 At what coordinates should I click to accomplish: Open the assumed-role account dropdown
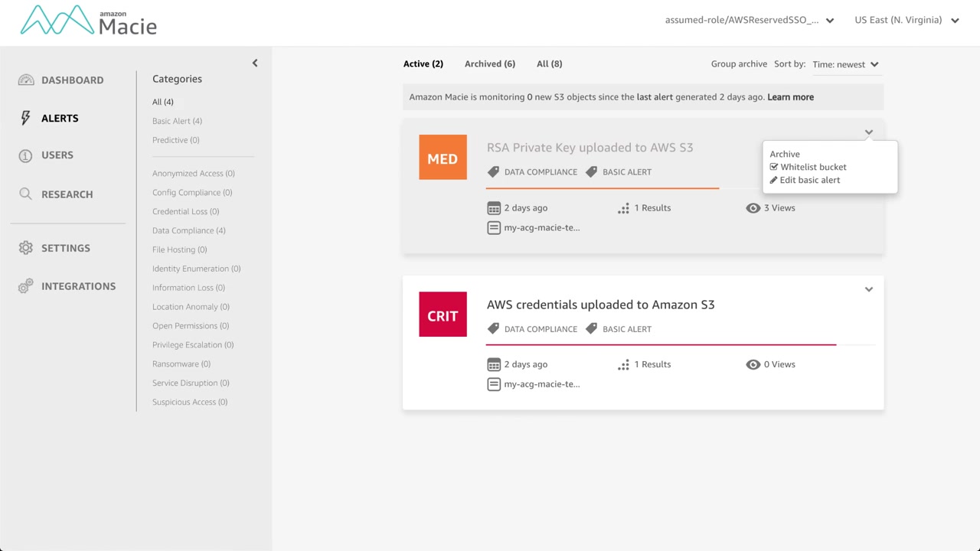coord(750,20)
